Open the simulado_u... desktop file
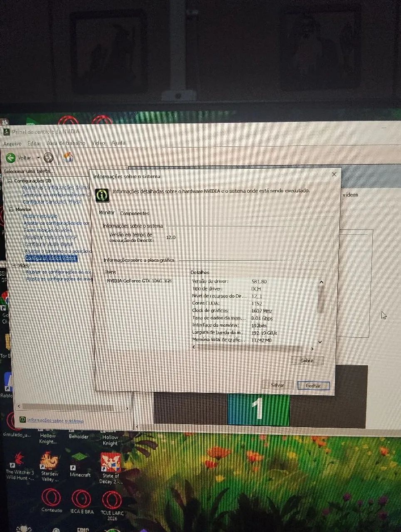Screen dimensions: 401x532 [x=17, y=425]
